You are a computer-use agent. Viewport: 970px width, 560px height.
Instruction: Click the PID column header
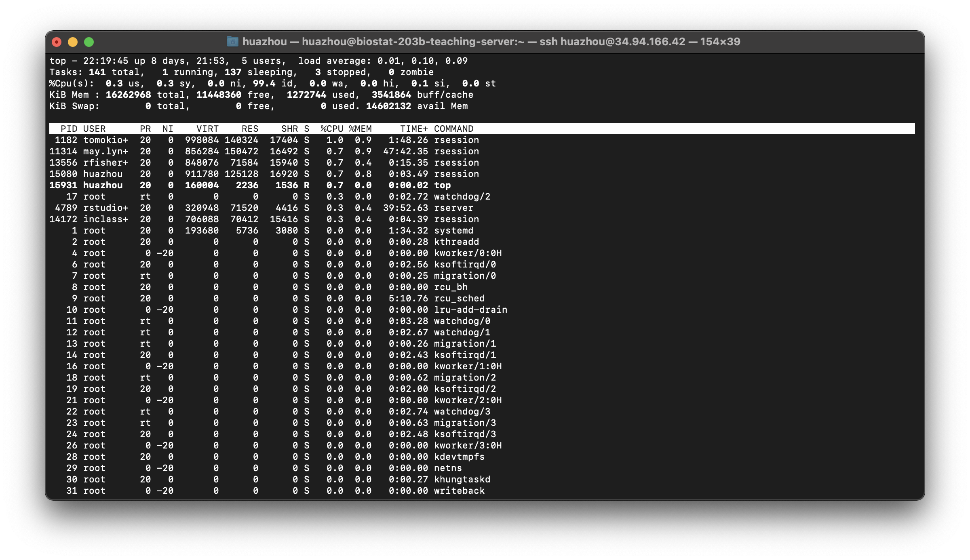(69, 129)
